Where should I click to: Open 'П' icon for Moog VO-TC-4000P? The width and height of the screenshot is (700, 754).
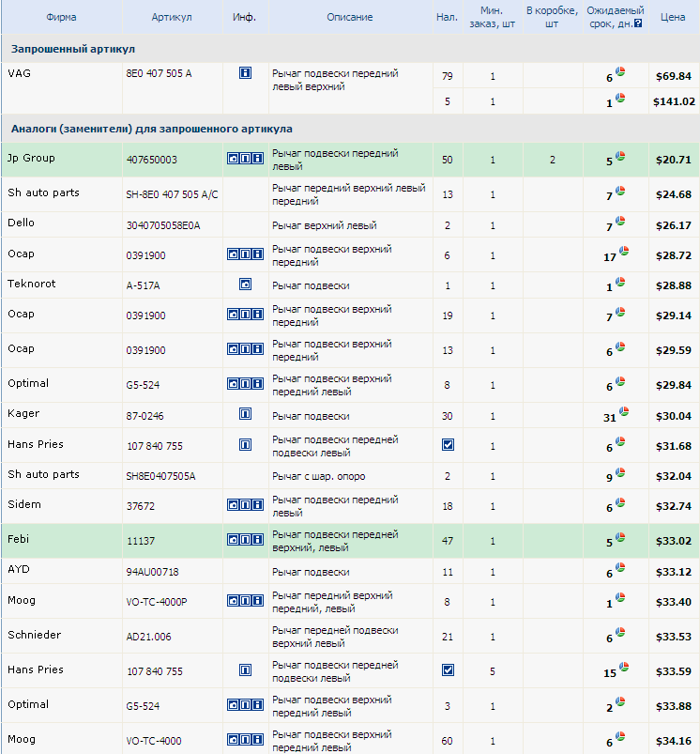(x=245, y=600)
